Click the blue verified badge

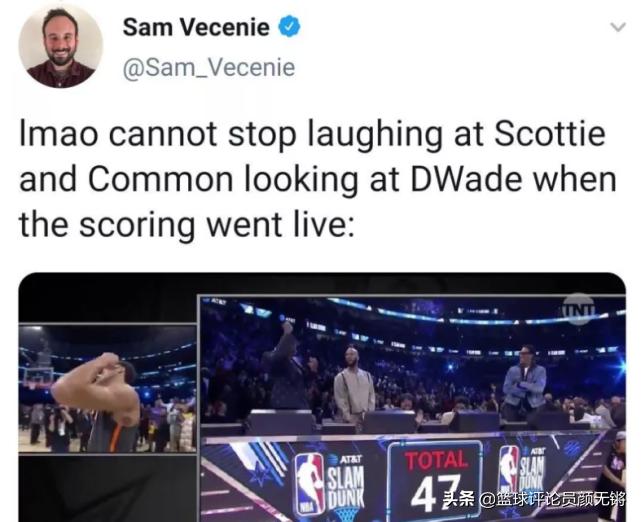pyautogui.click(x=289, y=27)
